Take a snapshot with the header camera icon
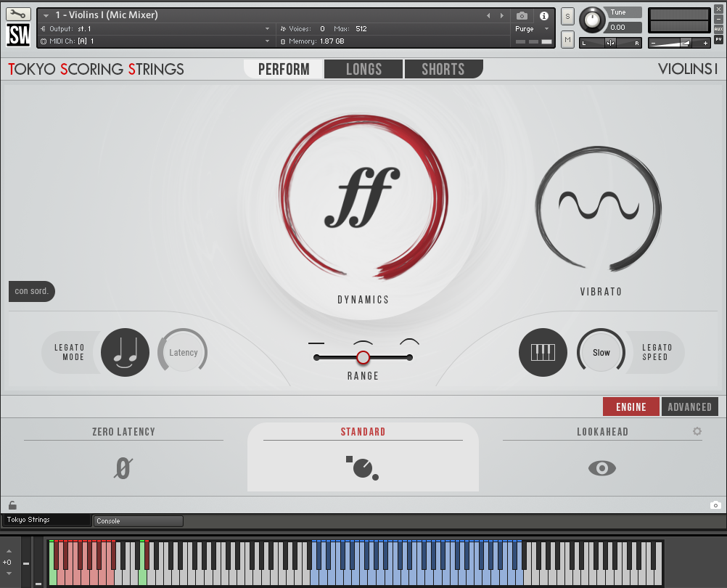Viewport: 727px width, 588px height. tap(522, 16)
